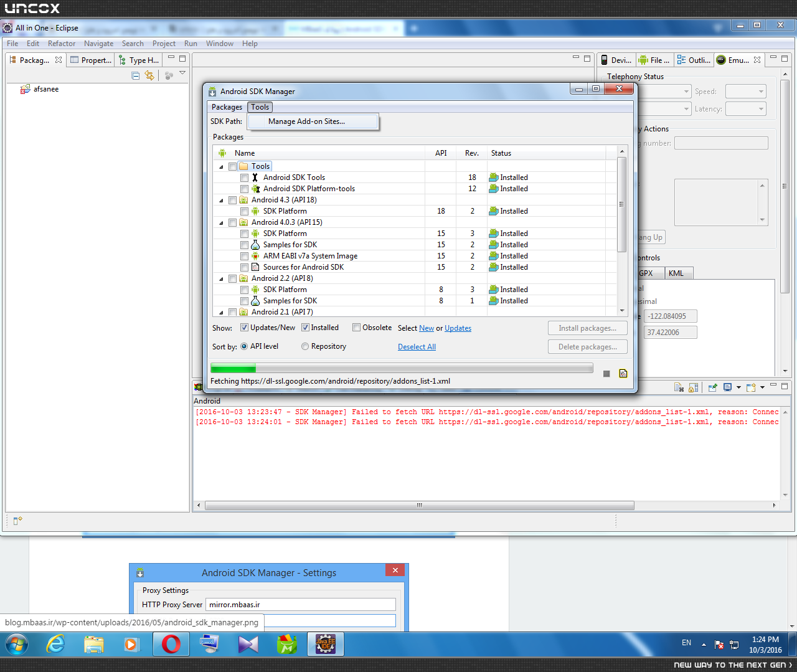Uncheck the Installed filter checkbox
797x672 pixels.
tap(305, 328)
